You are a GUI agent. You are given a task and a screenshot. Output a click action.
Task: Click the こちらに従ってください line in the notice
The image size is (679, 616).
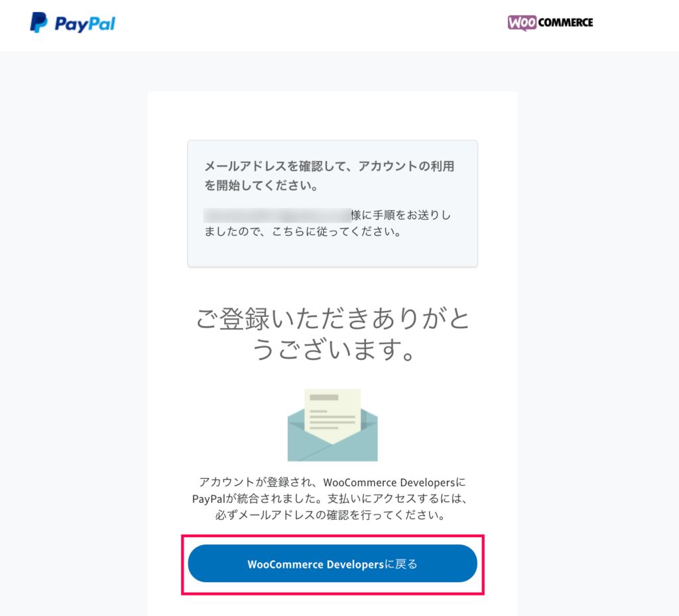pos(336,231)
